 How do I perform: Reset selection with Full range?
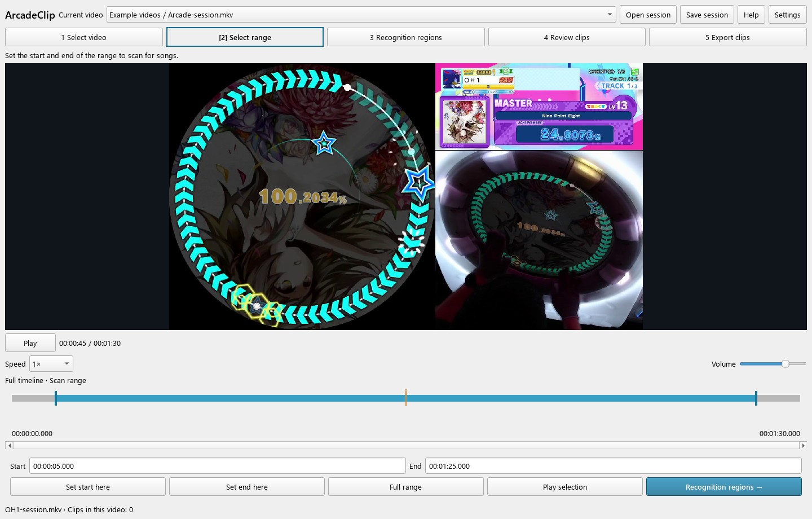406,487
